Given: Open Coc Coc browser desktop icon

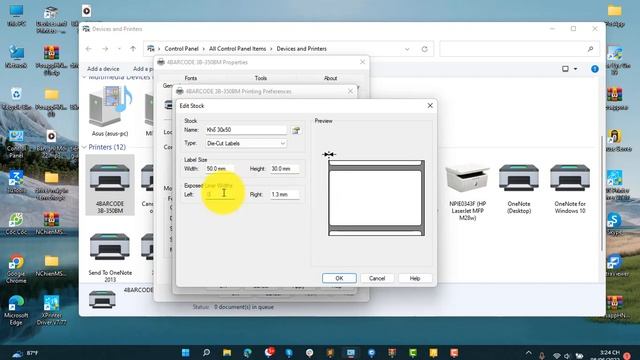Looking at the screenshot, I should pyautogui.click(x=16, y=223).
